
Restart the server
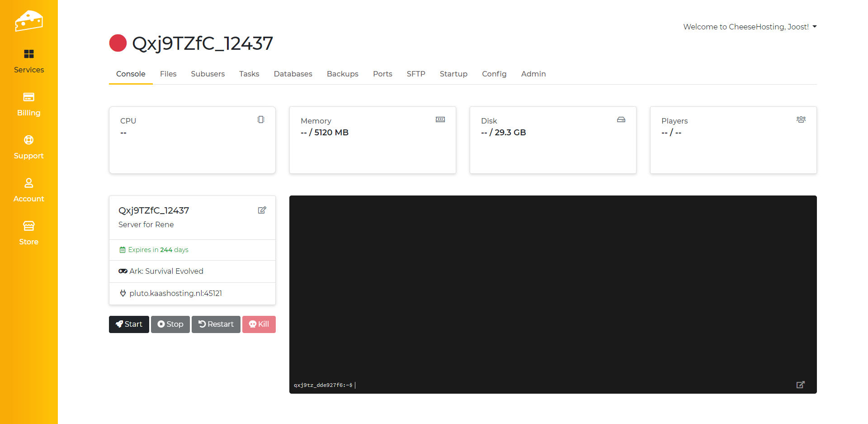216,324
